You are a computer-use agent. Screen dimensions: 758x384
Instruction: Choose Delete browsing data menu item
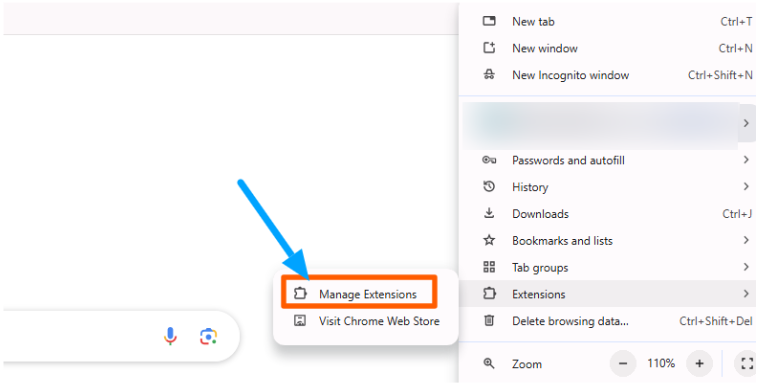pos(608,321)
